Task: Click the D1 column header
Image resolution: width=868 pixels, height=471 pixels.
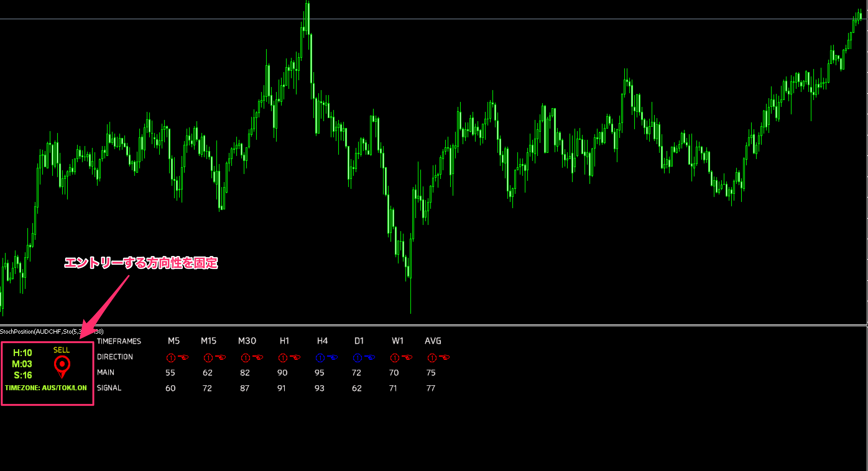Action: click(x=359, y=341)
